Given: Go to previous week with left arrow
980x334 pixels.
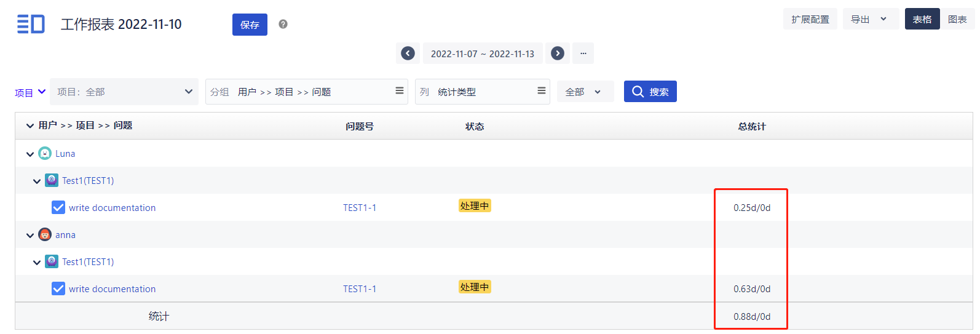Looking at the screenshot, I should pos(408,54).
